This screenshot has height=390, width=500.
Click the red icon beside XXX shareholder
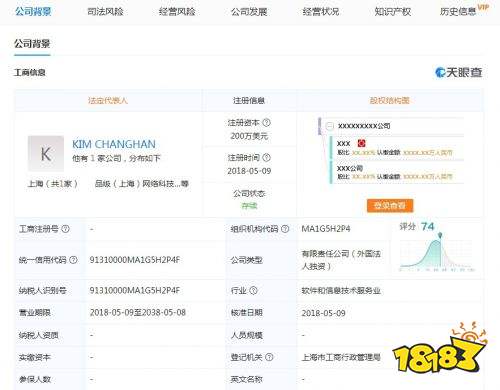coord(361,143)
